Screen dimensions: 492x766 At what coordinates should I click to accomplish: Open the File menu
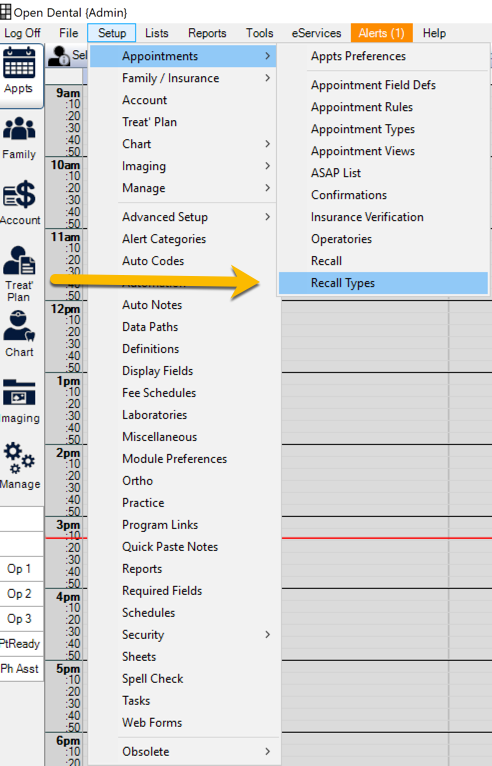[68, 33]
